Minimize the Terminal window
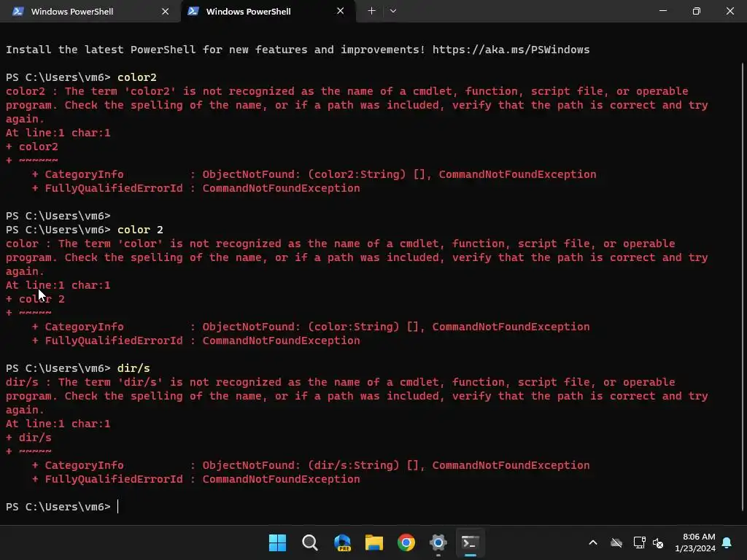The image size is (747, 560). 662,11
